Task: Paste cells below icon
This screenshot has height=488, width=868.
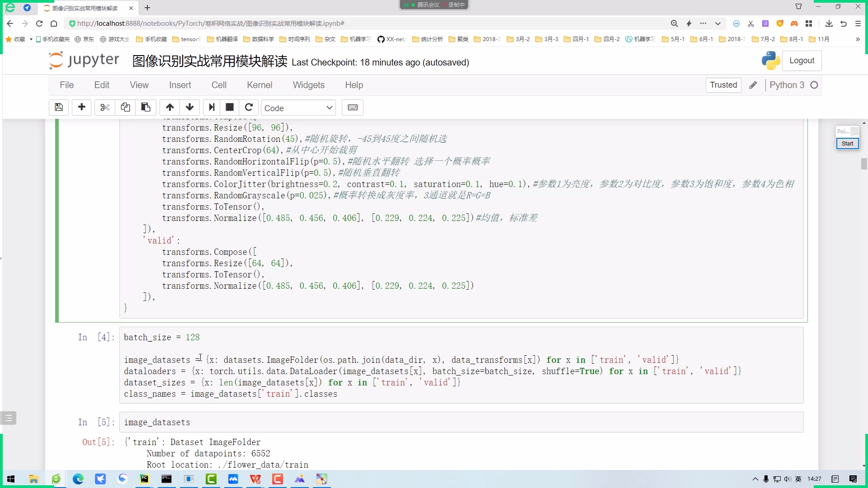Action: (x=146, y=108)
